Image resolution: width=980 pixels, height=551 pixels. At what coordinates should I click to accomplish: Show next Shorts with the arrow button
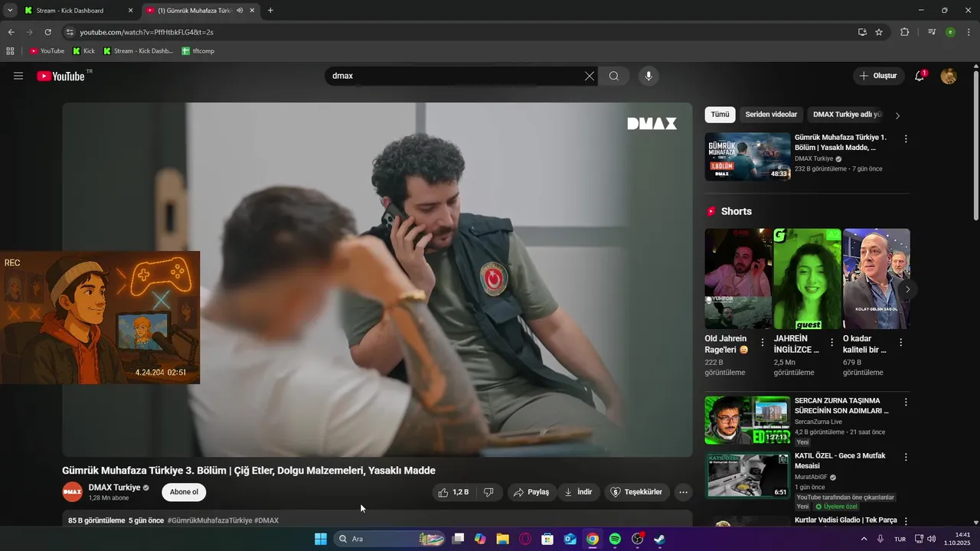pos(907,289)
